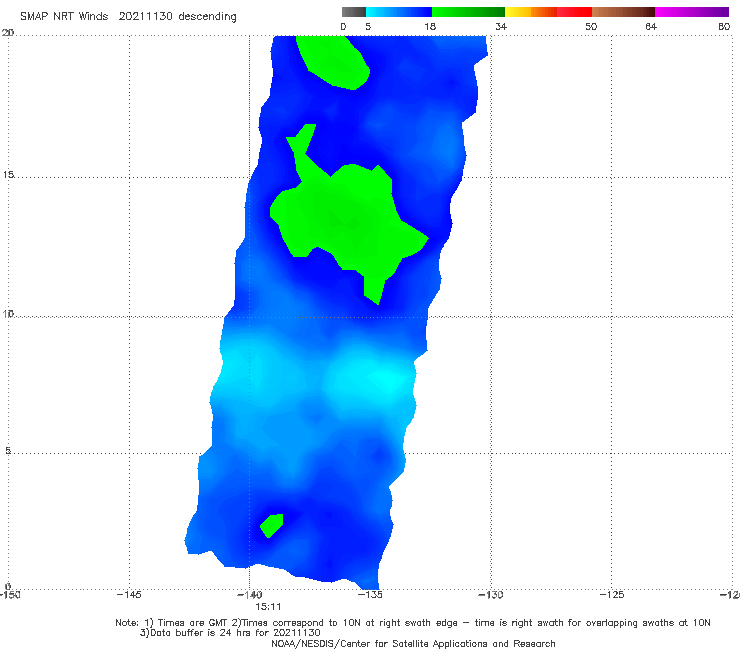Viewport: 740px width, 650px height.
Task: Select the brown segment of the color bar
Action: [x=623, y=12]
